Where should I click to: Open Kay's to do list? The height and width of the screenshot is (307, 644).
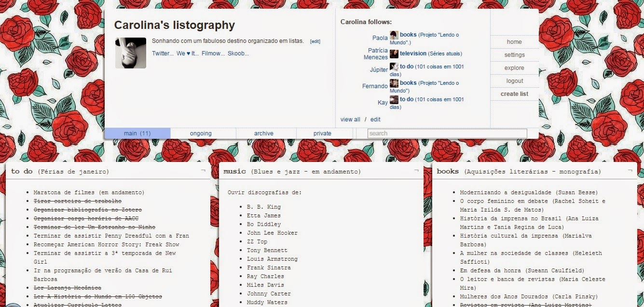[406, 99]
